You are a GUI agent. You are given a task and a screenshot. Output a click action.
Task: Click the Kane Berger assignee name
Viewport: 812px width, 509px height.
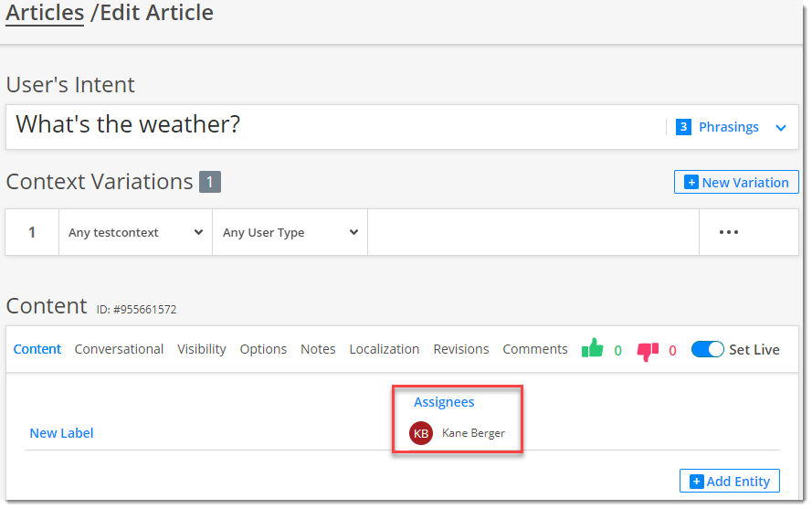click(473, 433)
